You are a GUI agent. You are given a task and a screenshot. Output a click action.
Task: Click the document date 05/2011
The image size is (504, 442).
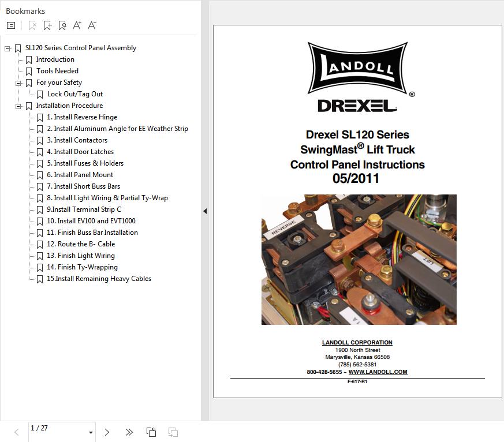click(356, 179)
